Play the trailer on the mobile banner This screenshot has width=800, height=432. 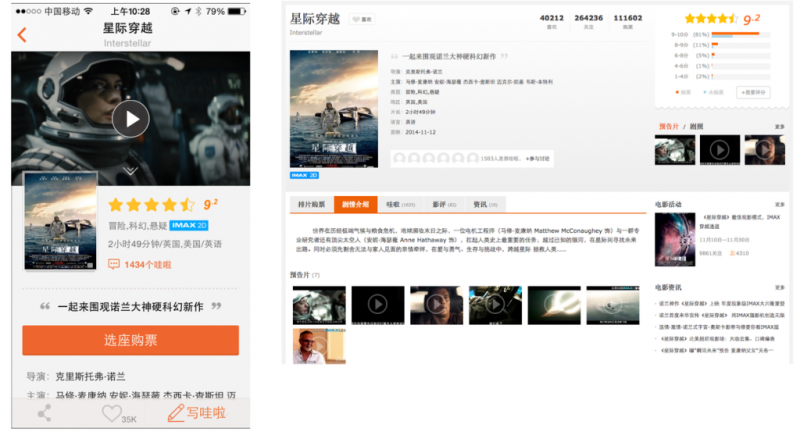point(131,119)
